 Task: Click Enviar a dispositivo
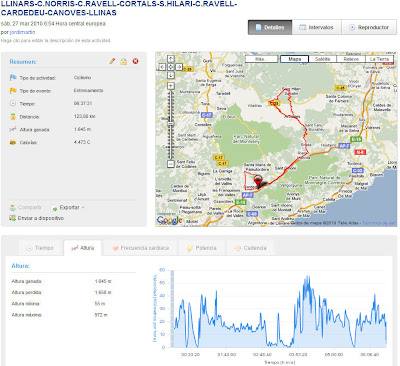37,218
